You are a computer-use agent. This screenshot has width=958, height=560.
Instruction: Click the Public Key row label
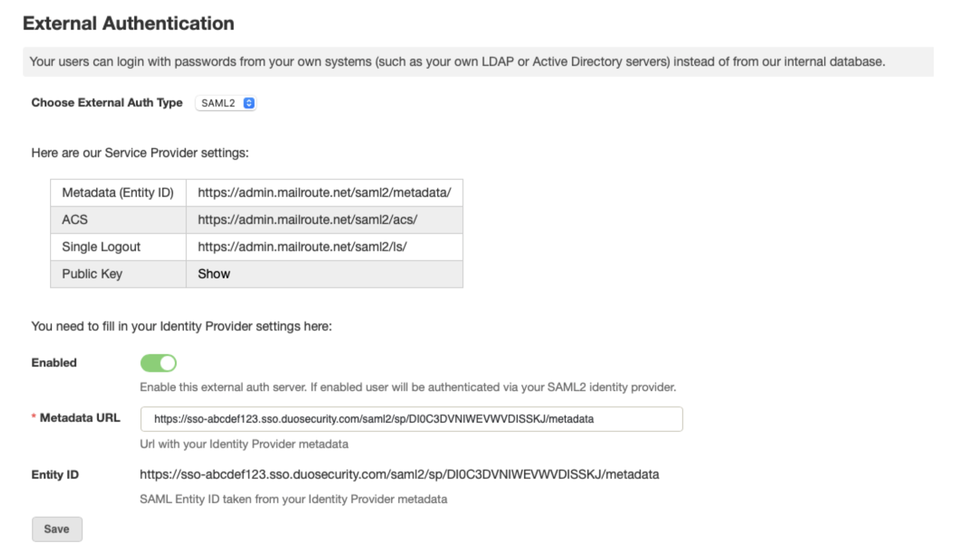coord(92,274)
